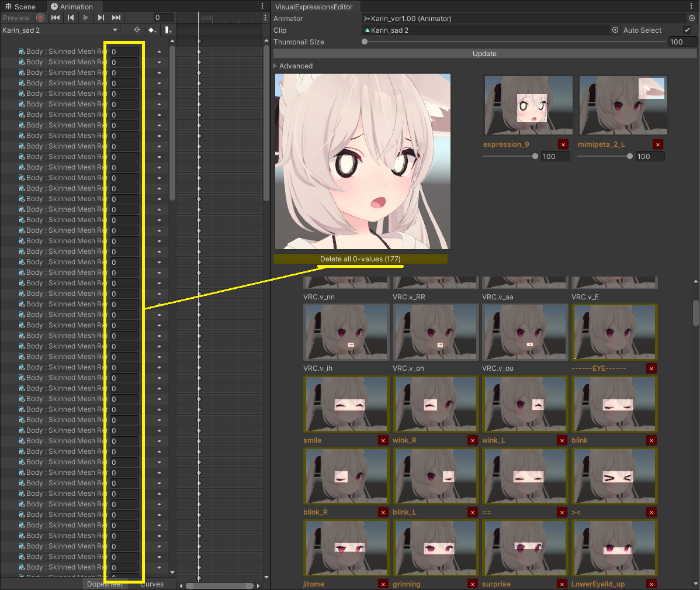This screenshot has height=590, width=700.
Task: Switch to the Curves view tab
Action: tap(152, 584)
